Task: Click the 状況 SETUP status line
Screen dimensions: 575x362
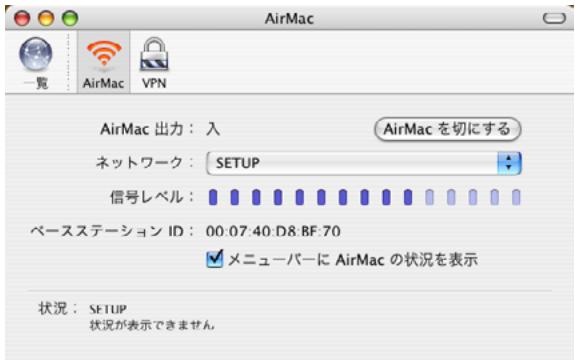Action: (108, 309)
